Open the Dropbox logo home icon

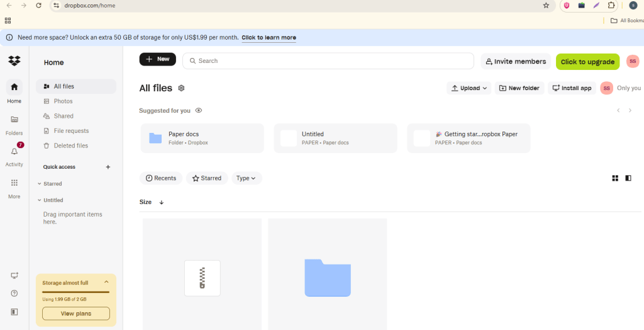[x=14, y=61]
